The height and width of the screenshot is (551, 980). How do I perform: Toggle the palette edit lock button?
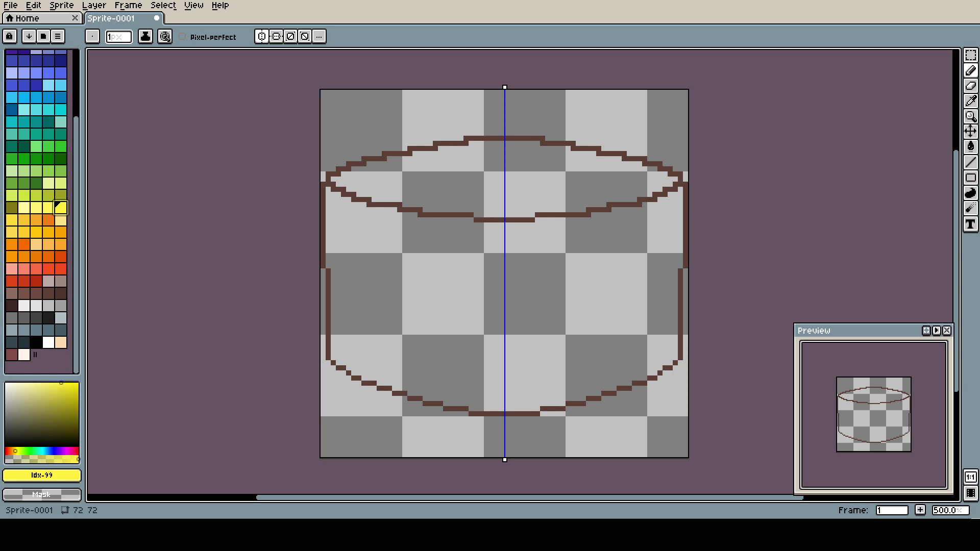coord(10,36)
